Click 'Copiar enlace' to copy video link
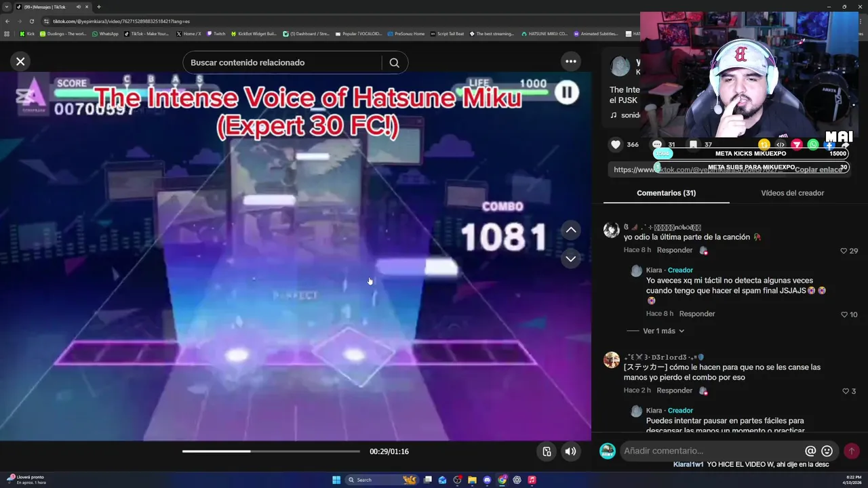The width and height of the screenshot is (868, 488). (x=818, y=169)
